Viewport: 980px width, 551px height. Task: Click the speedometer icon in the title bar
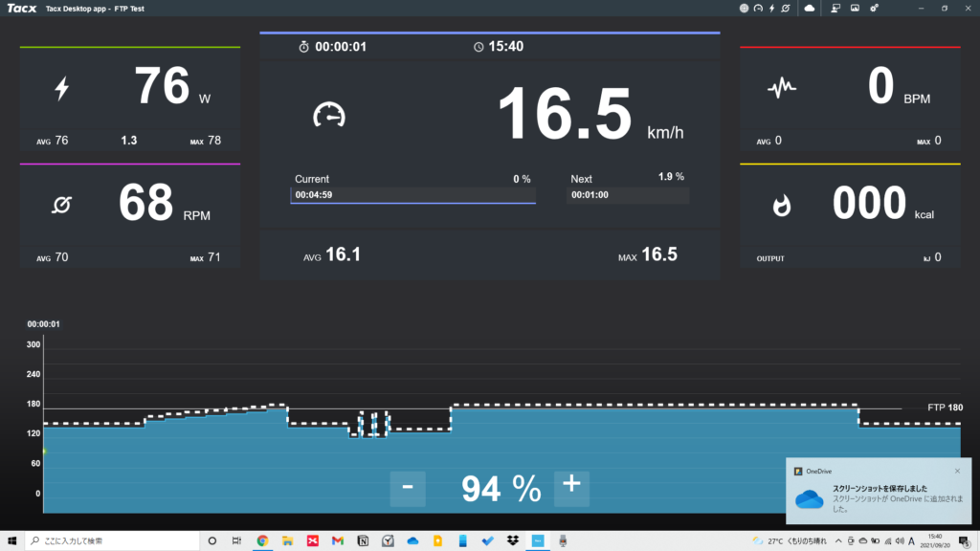(758, 8)
